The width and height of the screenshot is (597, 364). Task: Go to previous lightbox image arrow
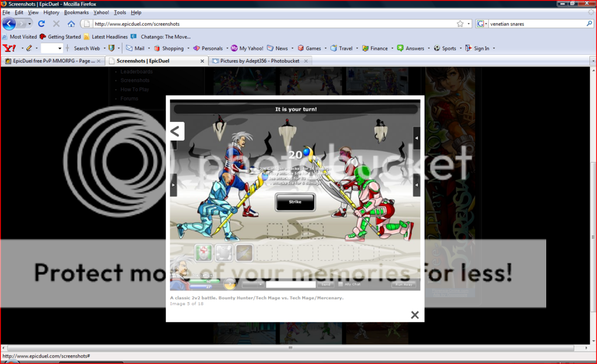pyautogui.click(x=175, y=131)
